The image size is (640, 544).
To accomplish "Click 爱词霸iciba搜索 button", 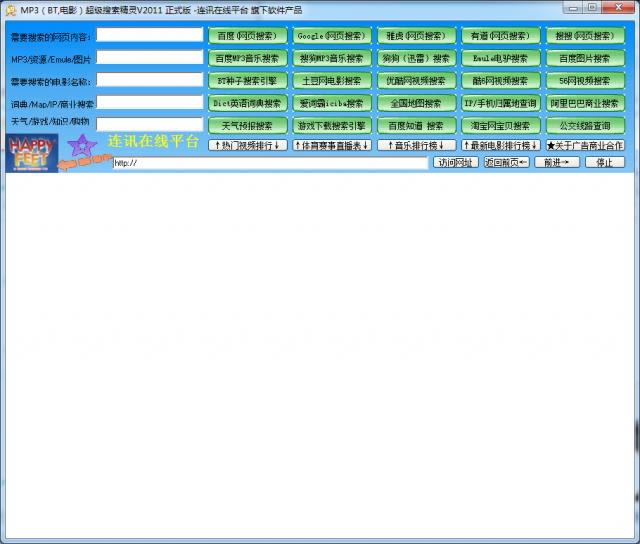I will [x=332, y=103].
